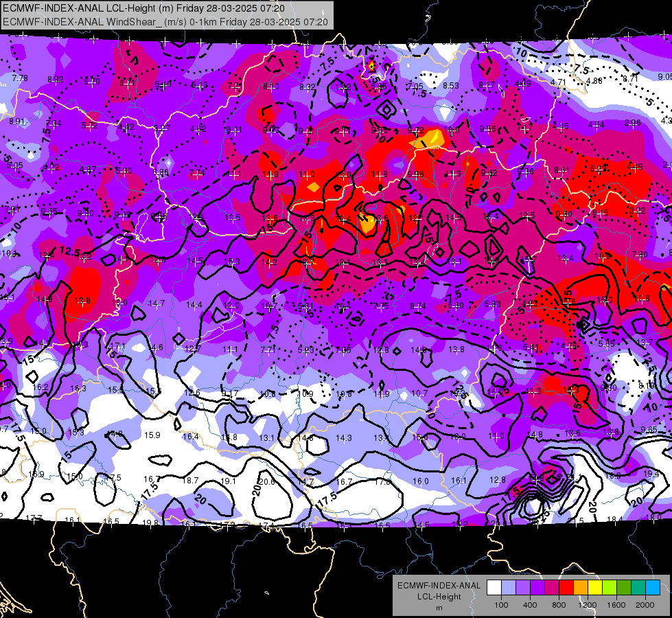
Task: Click the 8.91 wind shear value
Action: (x=17, y=122)
